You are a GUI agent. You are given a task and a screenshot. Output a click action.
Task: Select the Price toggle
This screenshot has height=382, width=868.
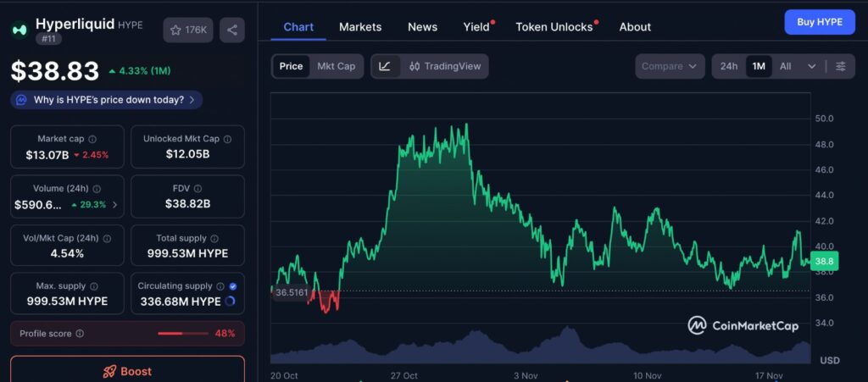(292, 66)
